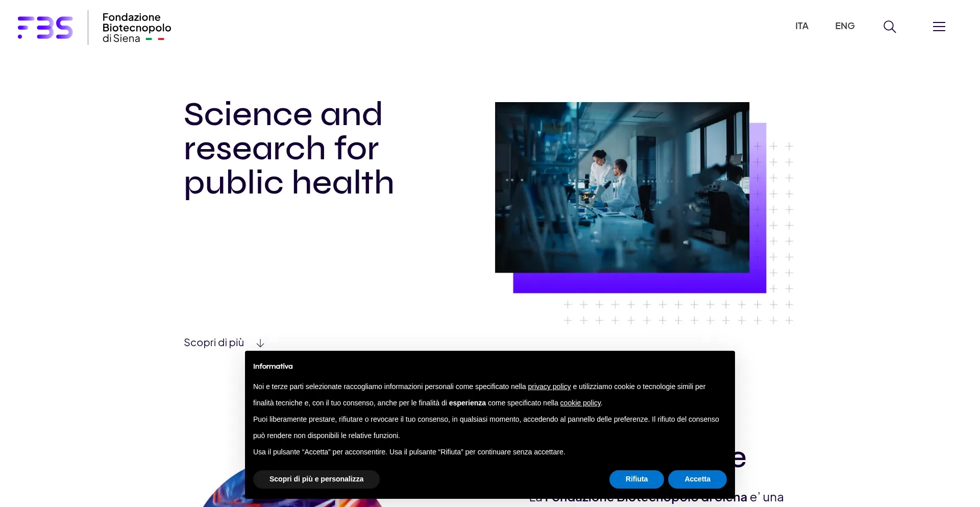Click the down arrow beside Scopri di più
This screenshot has width=980, height=507.
pos(260,343)
